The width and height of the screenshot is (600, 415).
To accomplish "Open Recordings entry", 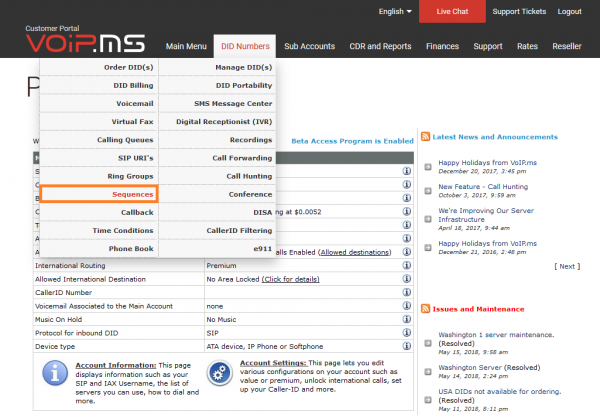I will (x=217, y=140).
